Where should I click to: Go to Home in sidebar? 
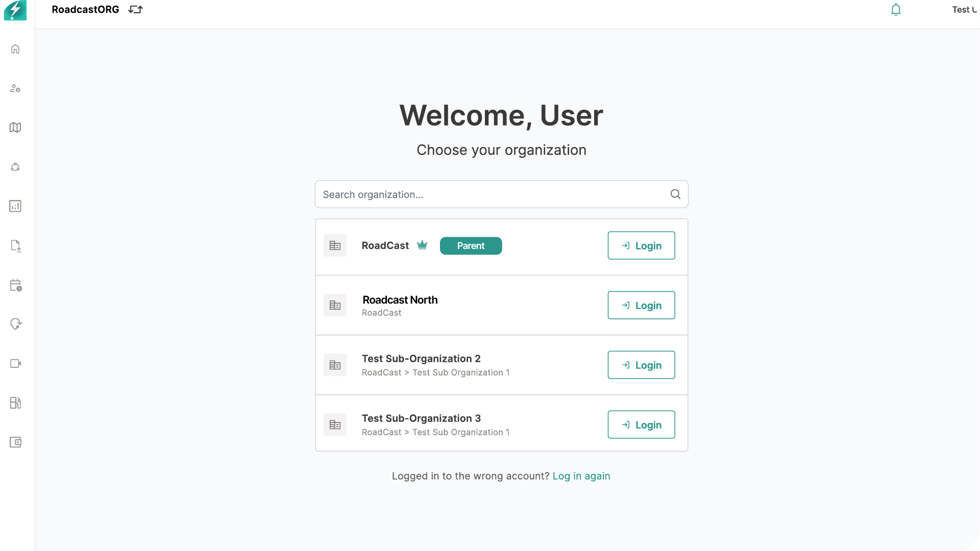15,49
